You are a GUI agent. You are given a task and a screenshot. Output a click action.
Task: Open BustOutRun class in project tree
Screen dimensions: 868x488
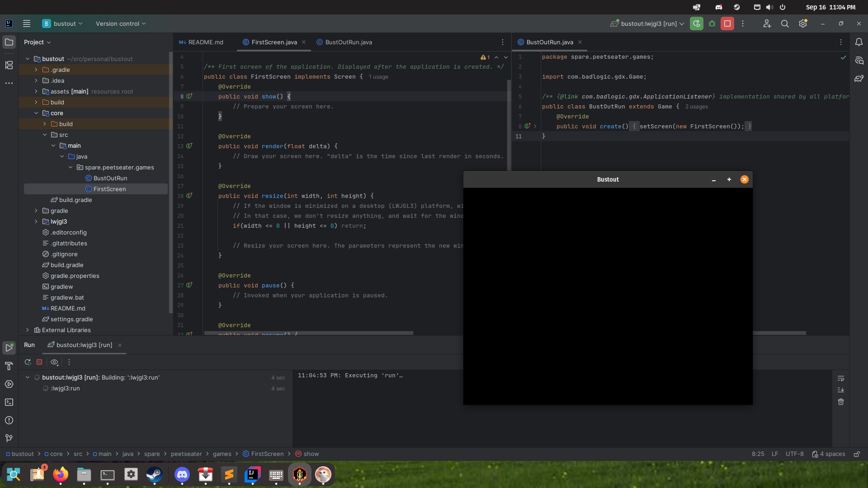pyautogui.click(x=110, y=178)
